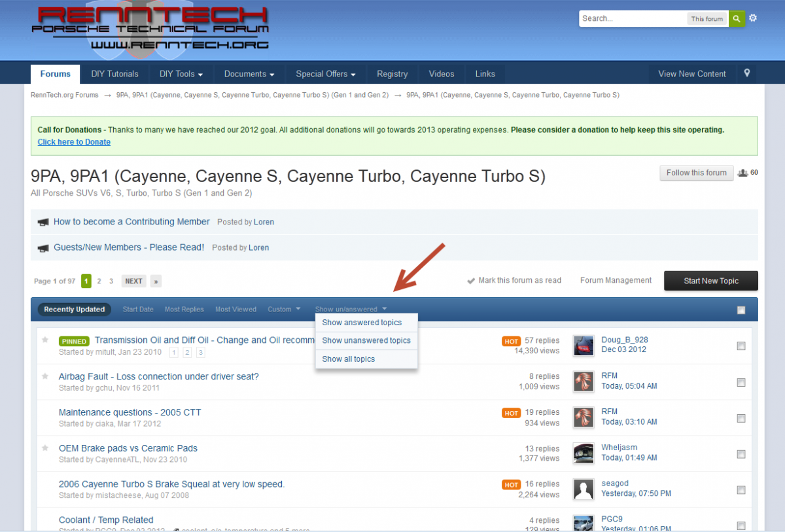785x532 pixels.
Task: Expand the Documents dropdown menu
Action: tap(249, 74)
